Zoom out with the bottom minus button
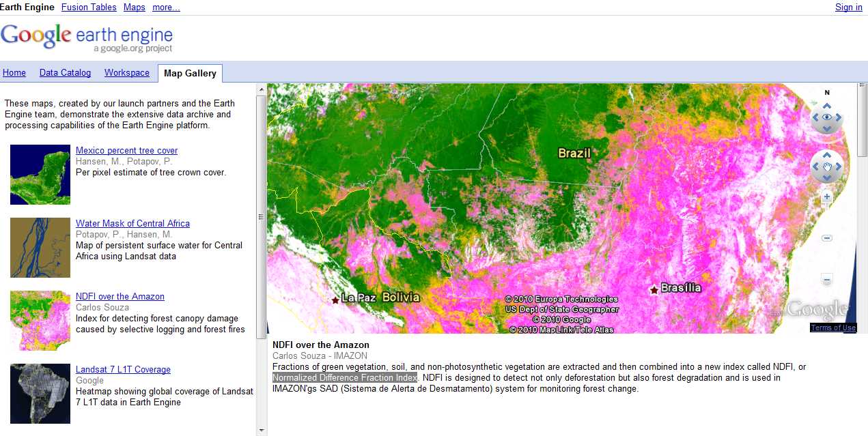 827,280
